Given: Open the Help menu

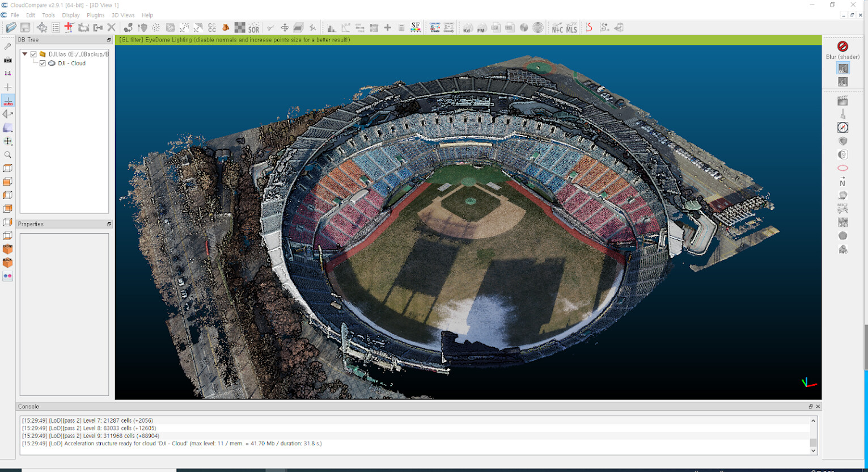Looking at the screenshot, I should (x=147, y=15).
